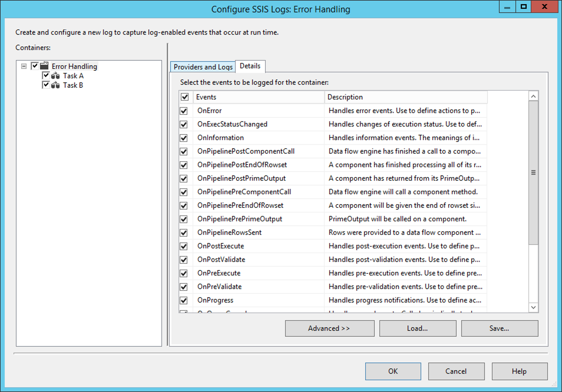Uncheck Task B in the Containers tree
The width and height of the screenshot is (562, 392).
click(46, 85)
